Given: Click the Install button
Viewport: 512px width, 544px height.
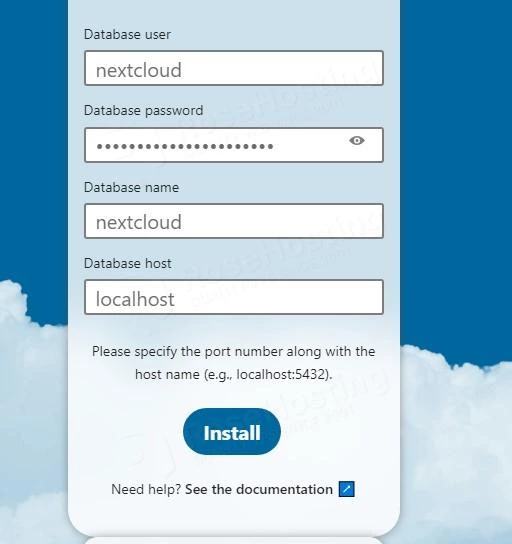Looking at the screenshot, I should [x=232, y=432].
